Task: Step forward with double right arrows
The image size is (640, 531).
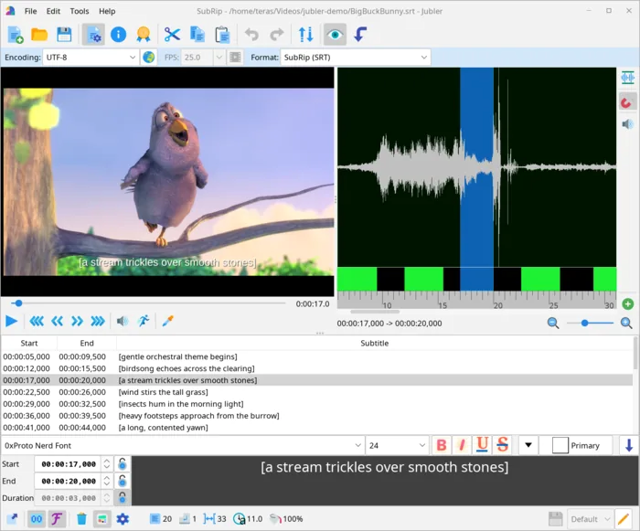Action: 77,321
